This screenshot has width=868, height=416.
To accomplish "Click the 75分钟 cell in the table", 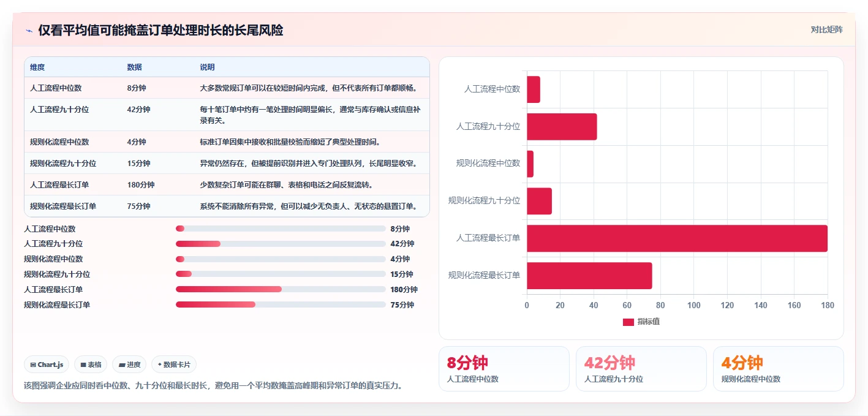I will (x=138, y=206).
